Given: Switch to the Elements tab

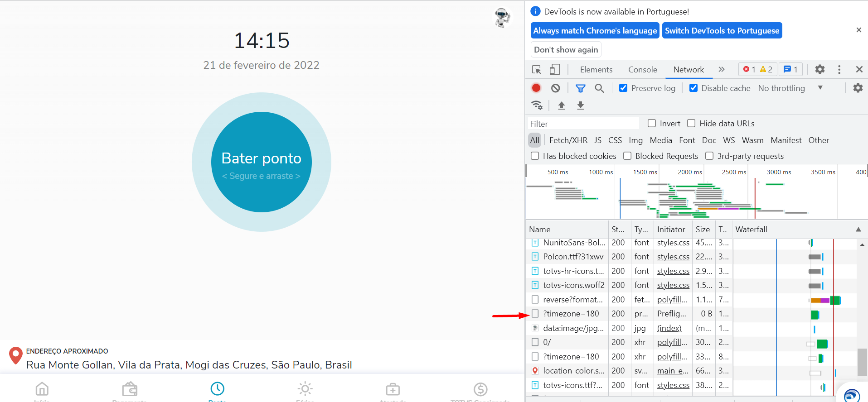Looking at the screenshot, I should (x=596, y=69).
